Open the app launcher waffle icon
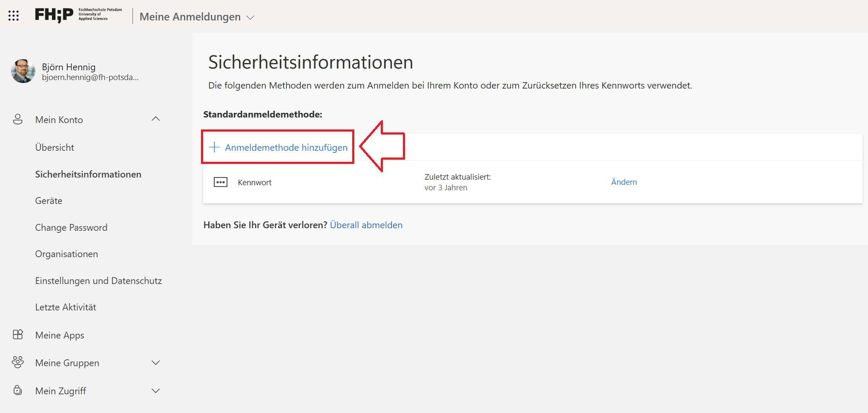The image size is (868, 413). pyautogui.click(x=14, y=15)
